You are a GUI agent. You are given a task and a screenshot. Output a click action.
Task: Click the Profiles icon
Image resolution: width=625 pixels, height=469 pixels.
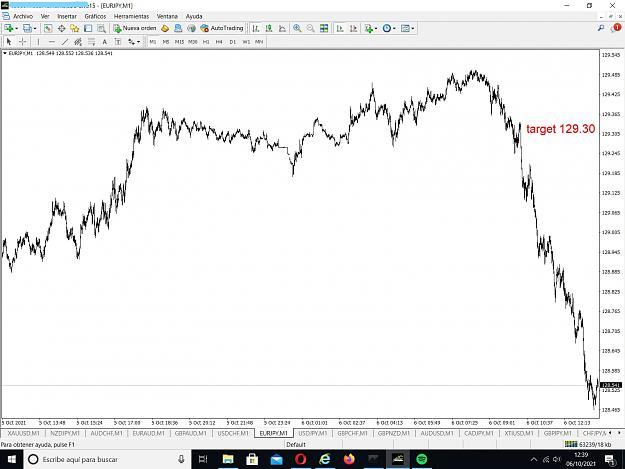tap(27, 28)
